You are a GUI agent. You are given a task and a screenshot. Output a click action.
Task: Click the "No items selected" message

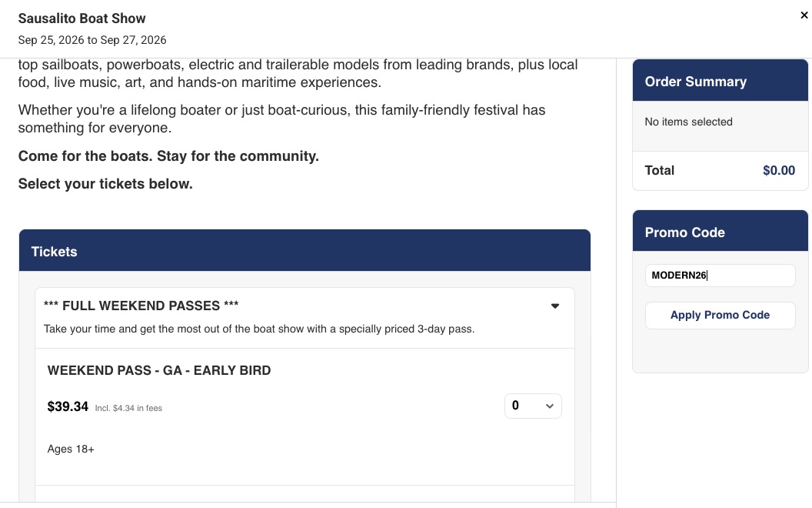point(688,122)
